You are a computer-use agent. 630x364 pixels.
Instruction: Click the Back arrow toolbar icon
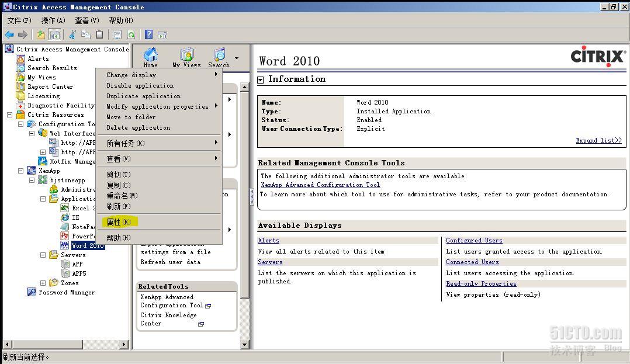pos(9,35)
